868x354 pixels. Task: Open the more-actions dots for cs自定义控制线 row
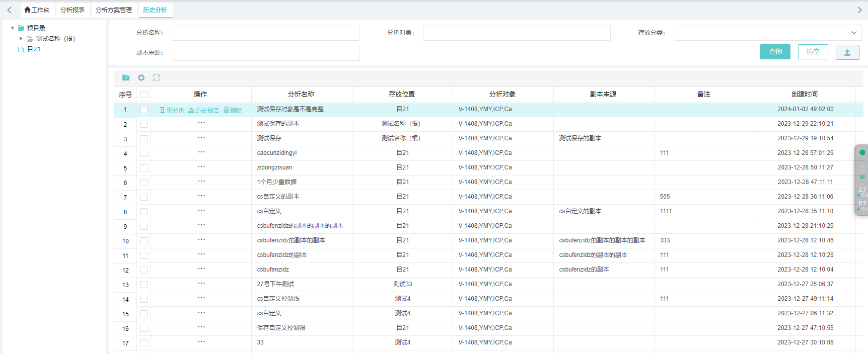click(x=201, y=298)
